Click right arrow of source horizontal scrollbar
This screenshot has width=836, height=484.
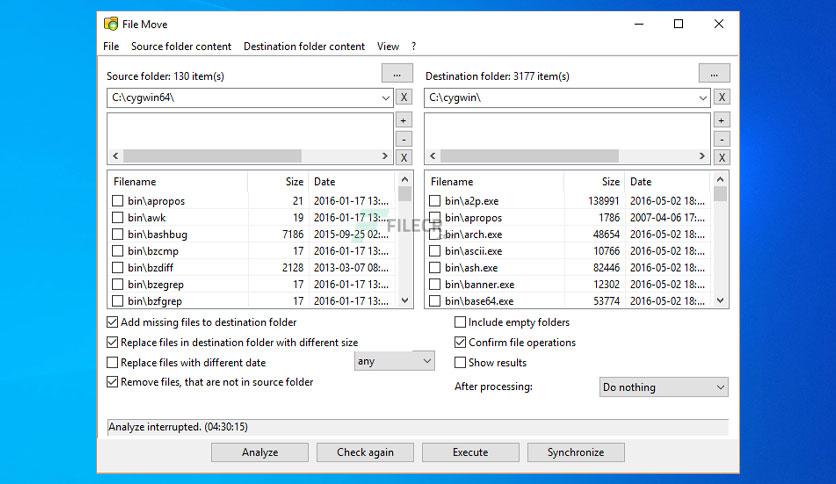pyautogui.click(x=384, y=156)
